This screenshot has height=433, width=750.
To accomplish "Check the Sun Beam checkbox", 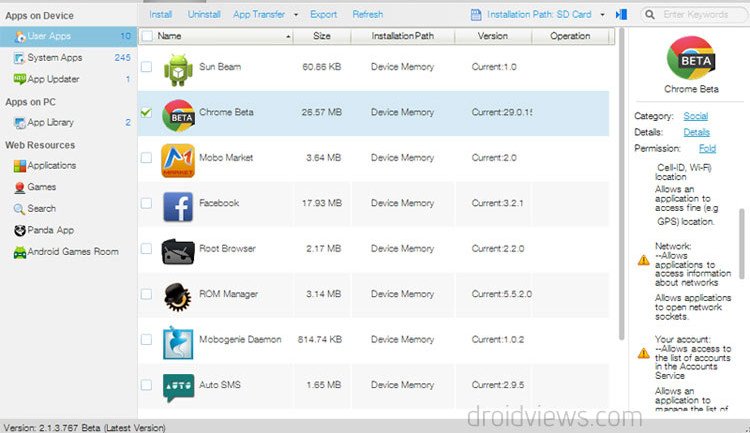I will (146, 67).
